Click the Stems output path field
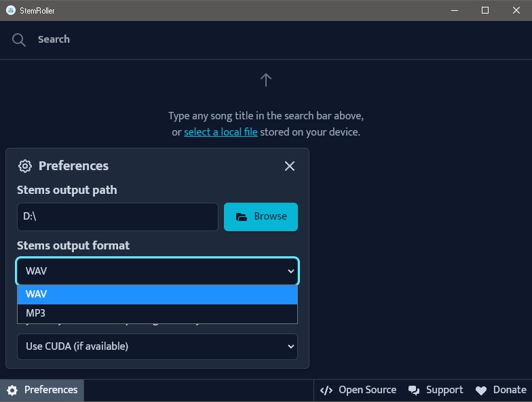Image resolution: width=532 pixels, height=402 pixels. [x=117, y=217]
